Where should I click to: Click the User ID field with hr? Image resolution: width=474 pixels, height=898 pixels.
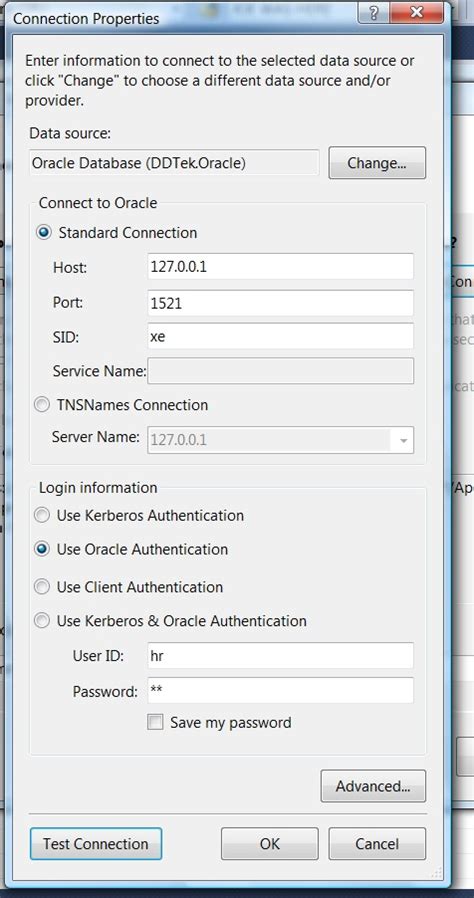tap(280, 656)
